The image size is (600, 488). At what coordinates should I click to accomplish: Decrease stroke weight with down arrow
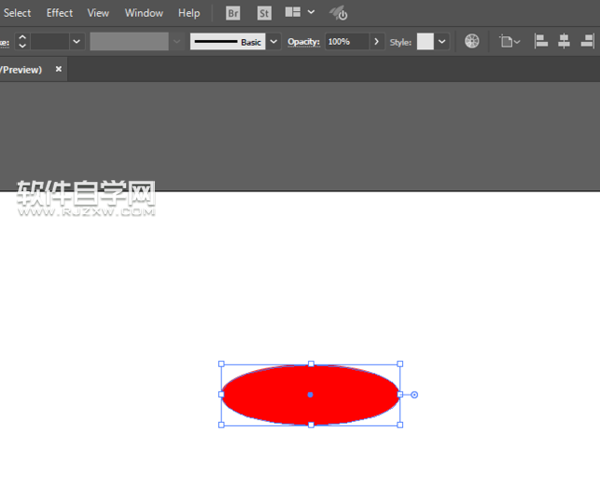[22, 46]
